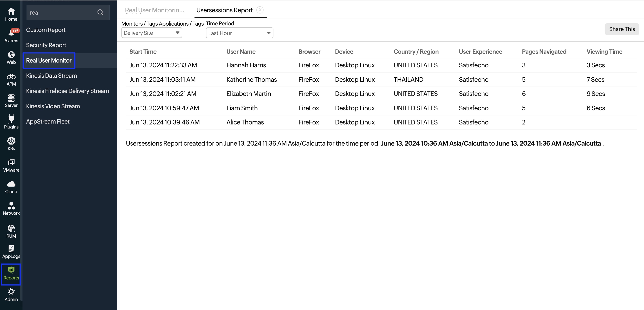Open the Security Report option

46,45
